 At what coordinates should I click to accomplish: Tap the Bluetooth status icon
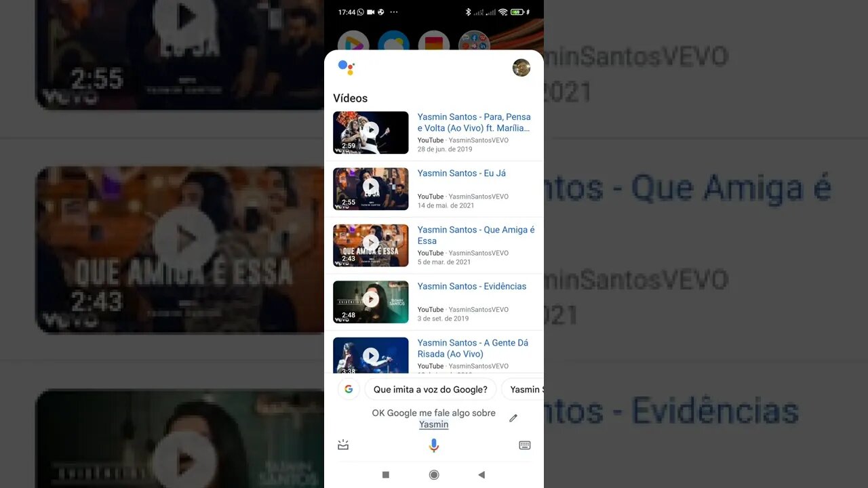tap(467, 12)
